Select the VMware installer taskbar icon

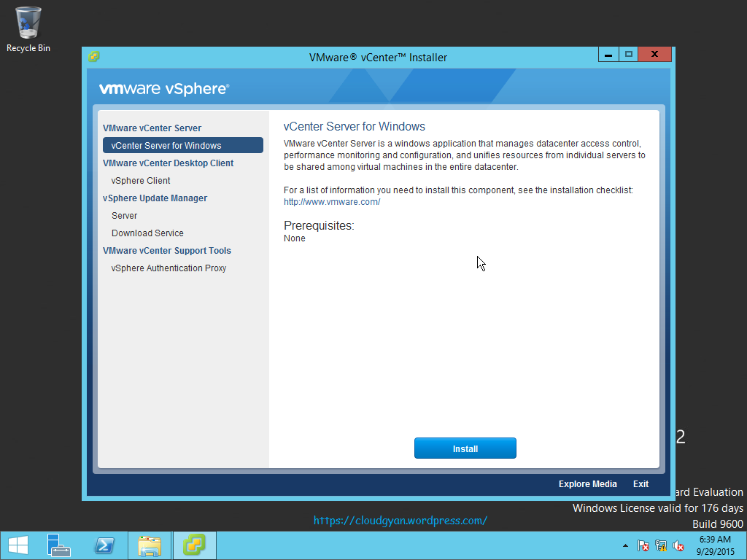[194, 545]
